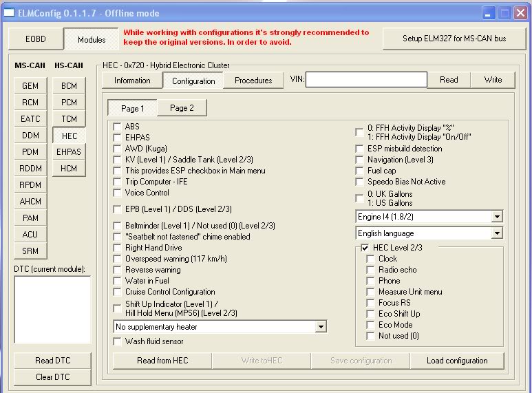Expand the supplementary heater dropdown
The height and width of the screenshot is (393, 532).
pos(321,327)
